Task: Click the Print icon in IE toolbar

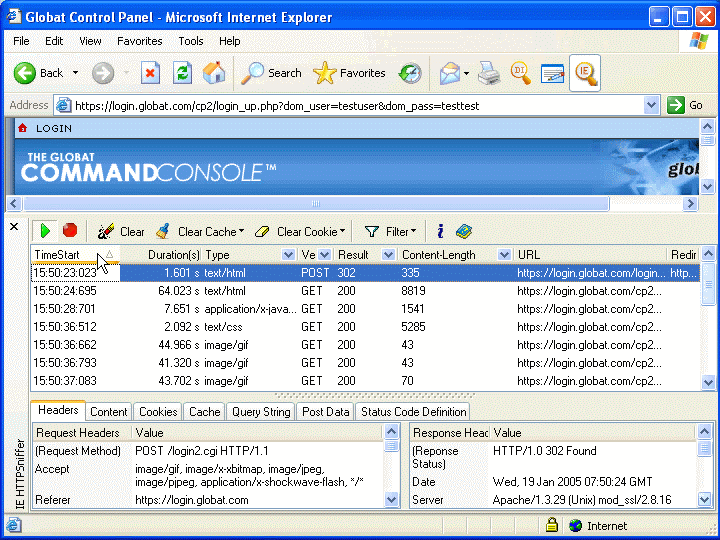Action: coord(488,73)
